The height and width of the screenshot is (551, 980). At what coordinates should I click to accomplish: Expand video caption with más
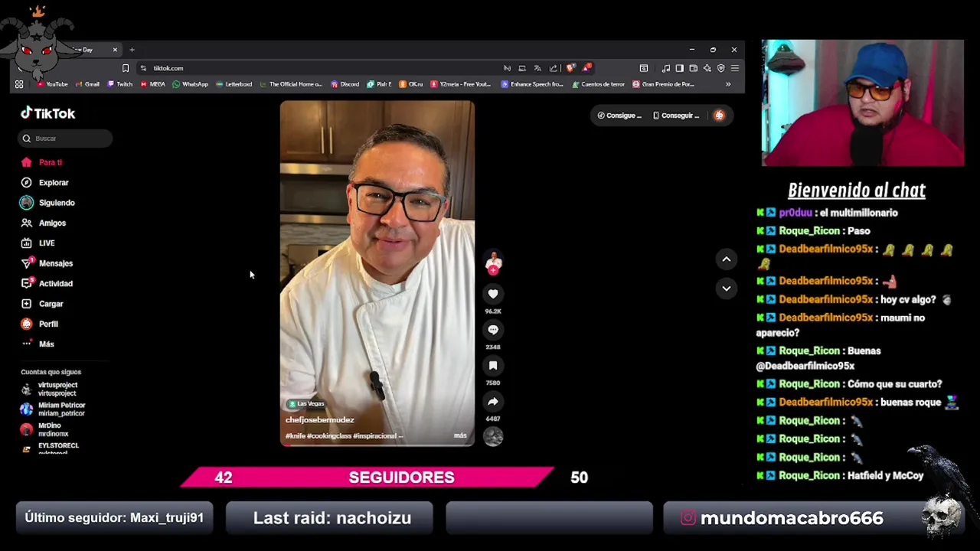(460, 435)
